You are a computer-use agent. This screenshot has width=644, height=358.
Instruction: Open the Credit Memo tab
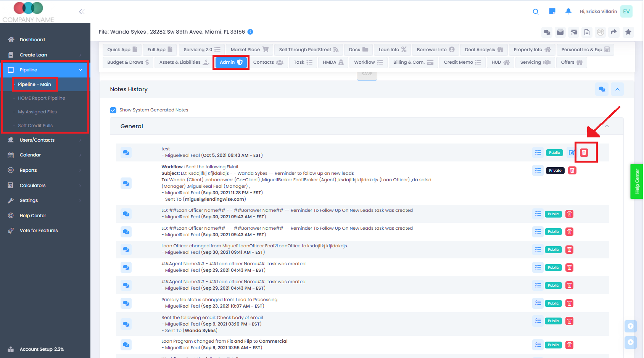tap(462, 62)
